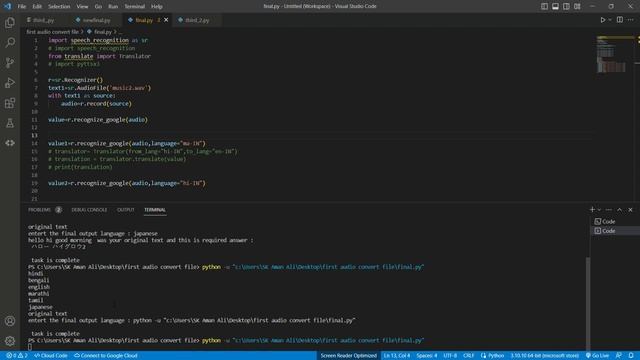Create a new terminal with plus icon
Image resolution: width=640 pixels, height=360 pixels.
click(x=592, y=209)
